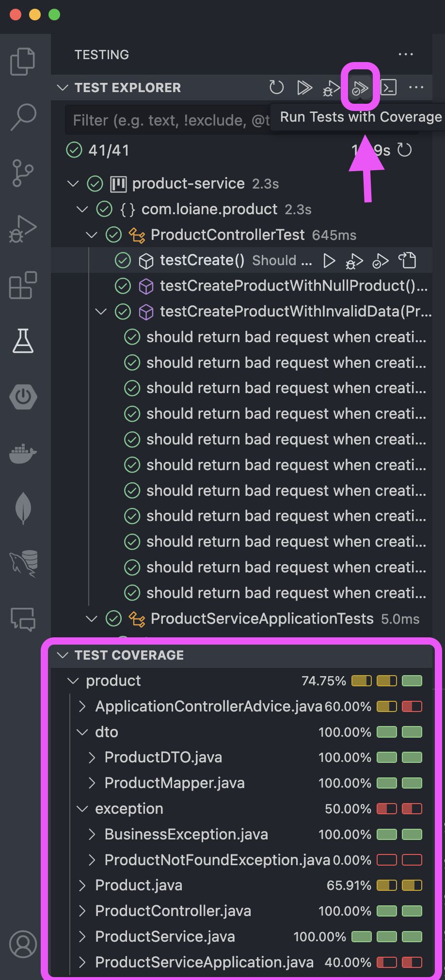Click the Refresh Tests icon
Viewport: 445px width, 980px height.
(276, 88)
